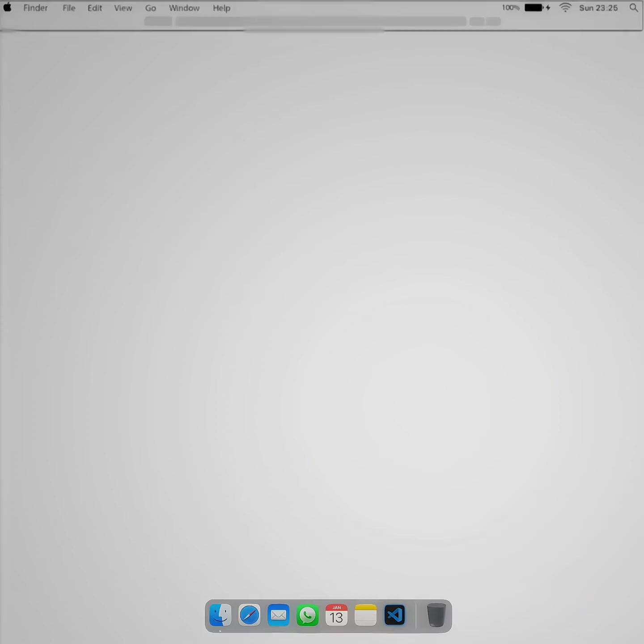
Task: Click the battery status icon
Action: pyautogui.click(x=537, y=8)
